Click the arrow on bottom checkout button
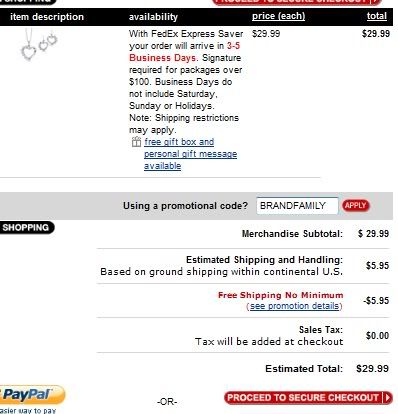Viewport: 398px width, 414px height. [387, 398]
